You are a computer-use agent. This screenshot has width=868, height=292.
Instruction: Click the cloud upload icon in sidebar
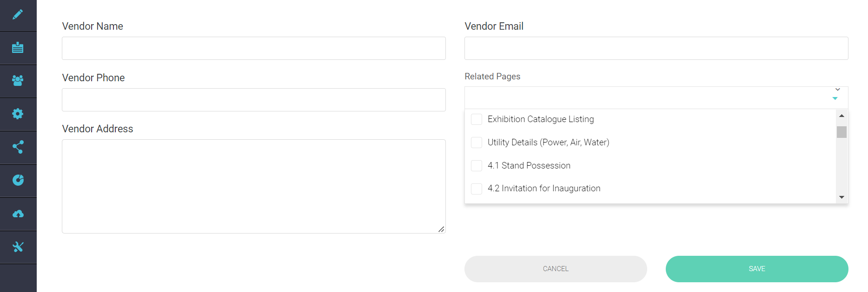click(x=18, y=214)
